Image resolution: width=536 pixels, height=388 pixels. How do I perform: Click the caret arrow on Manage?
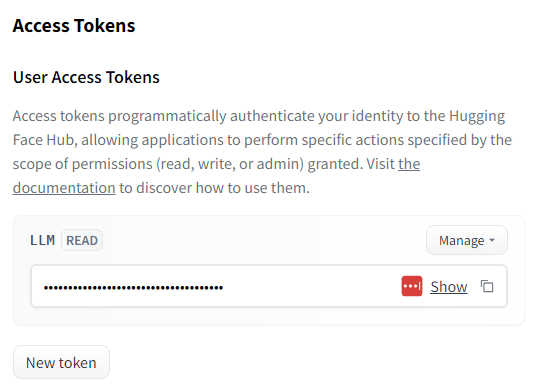pos(492,240)
